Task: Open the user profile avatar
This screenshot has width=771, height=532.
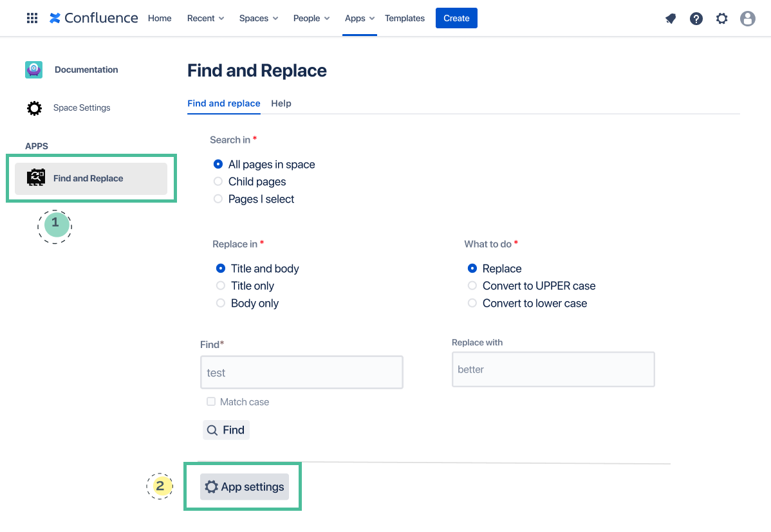Action: 748,19
